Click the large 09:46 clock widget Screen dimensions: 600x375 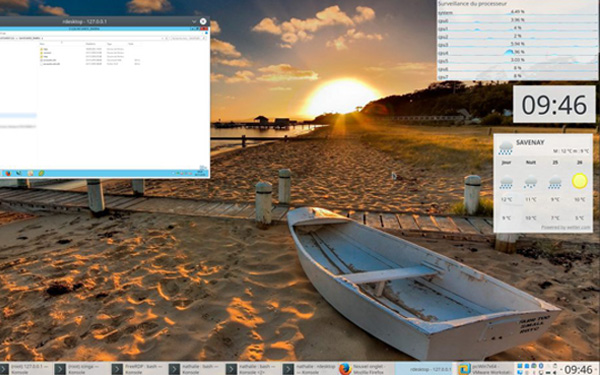point(554,104)
